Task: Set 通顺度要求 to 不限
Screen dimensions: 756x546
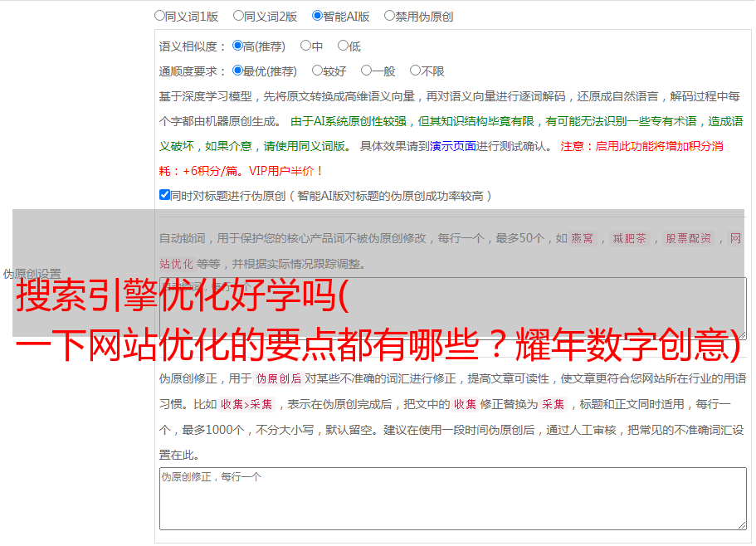Action: [x=415, y=71]
